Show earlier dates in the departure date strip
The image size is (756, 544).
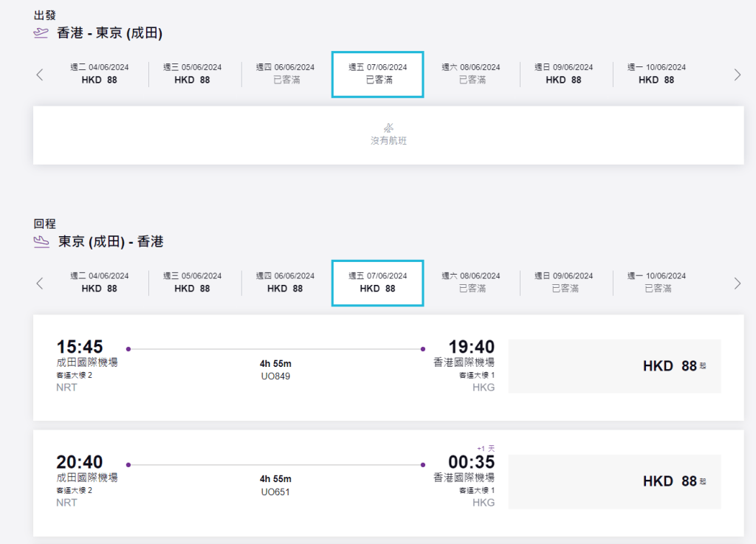(40, 75)
